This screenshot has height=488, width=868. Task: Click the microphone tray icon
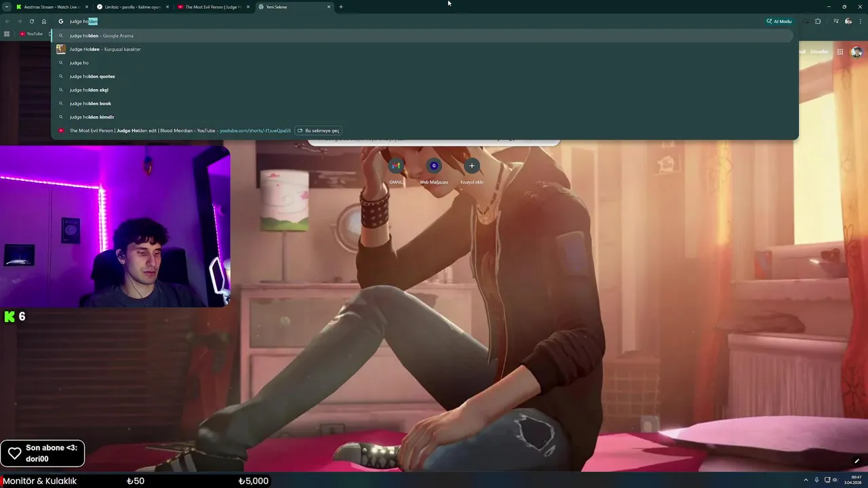click(816, 480)
